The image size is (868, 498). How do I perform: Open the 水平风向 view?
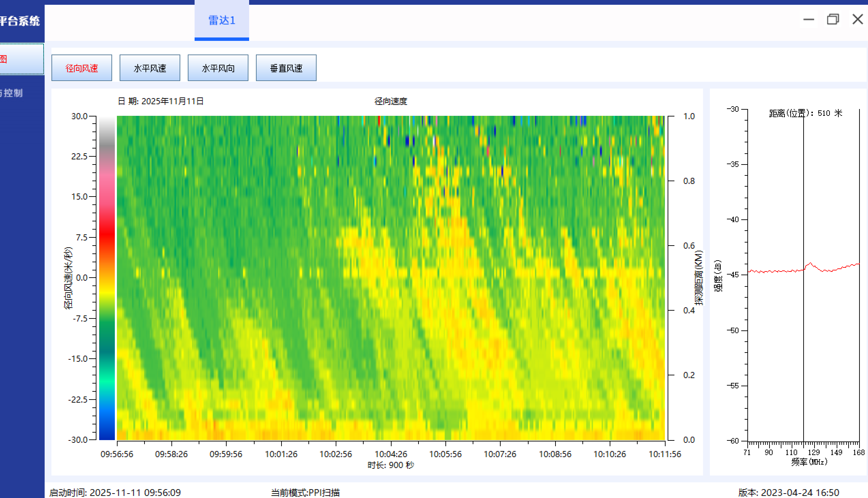click(x=218, y=68)
